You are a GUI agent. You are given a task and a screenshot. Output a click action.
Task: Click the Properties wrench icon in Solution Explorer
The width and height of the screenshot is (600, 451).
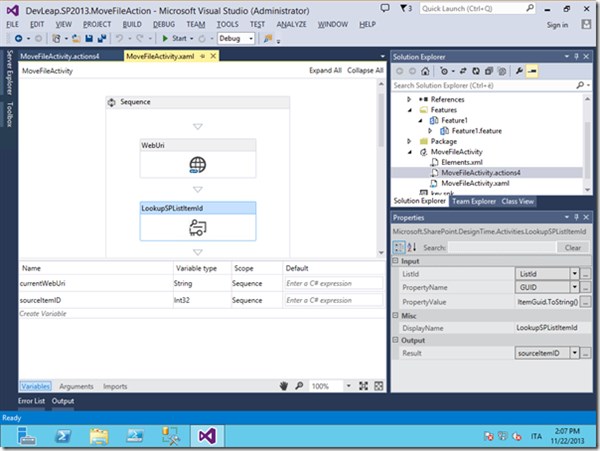[x=519, y=71]
